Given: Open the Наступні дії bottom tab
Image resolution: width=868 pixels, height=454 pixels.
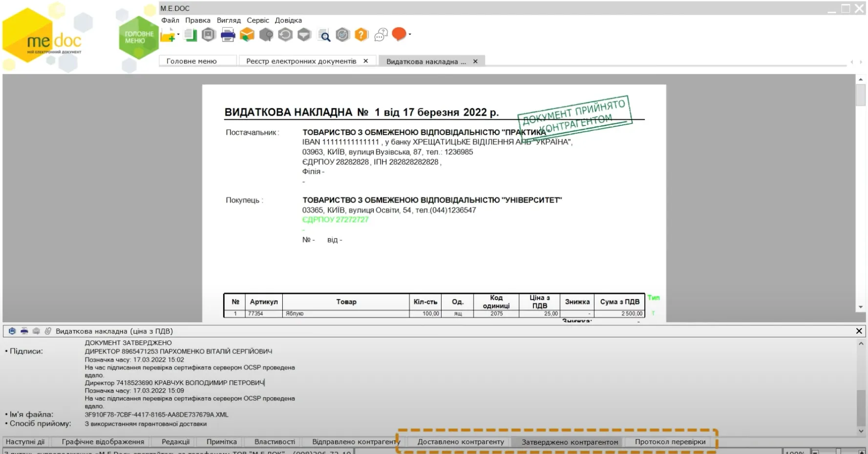Looking at the screenshot, I should pyautogui.click(x=25, y=442).
